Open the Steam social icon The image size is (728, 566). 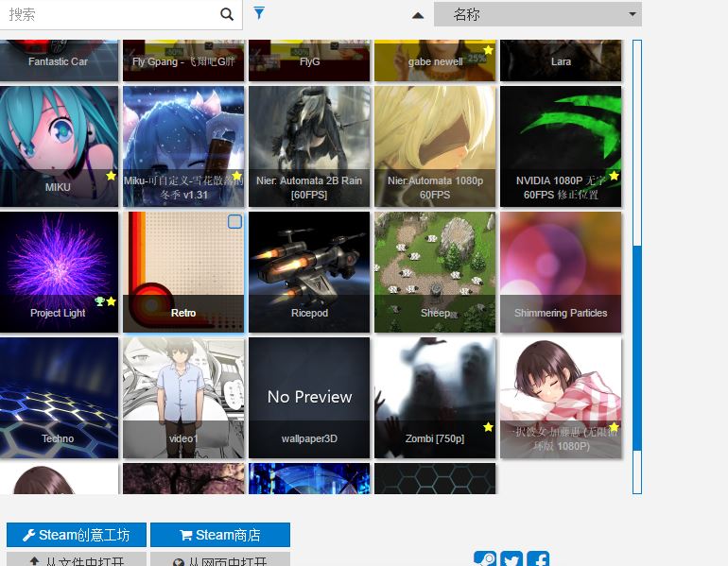485,559
